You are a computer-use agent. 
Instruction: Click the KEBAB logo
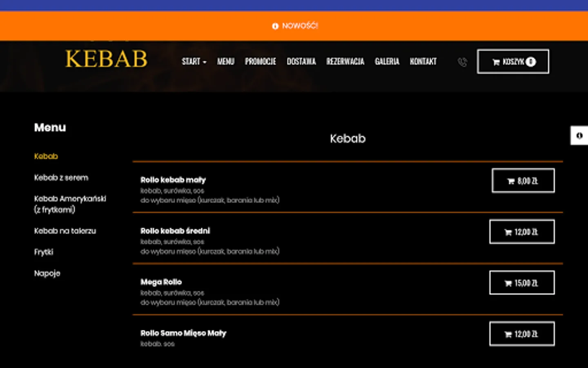pyautogui.click(x=106, y=59)
